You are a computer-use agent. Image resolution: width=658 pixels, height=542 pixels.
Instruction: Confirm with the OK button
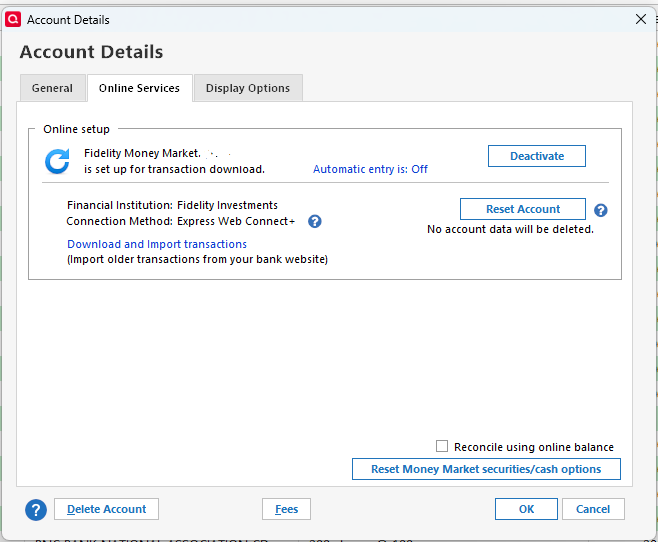pos(526,509)
